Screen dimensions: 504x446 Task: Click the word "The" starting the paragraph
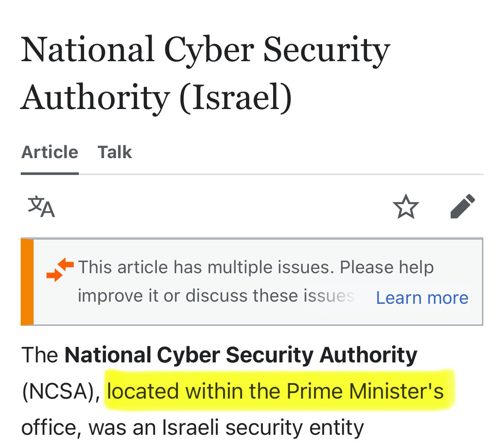(39, 356)
